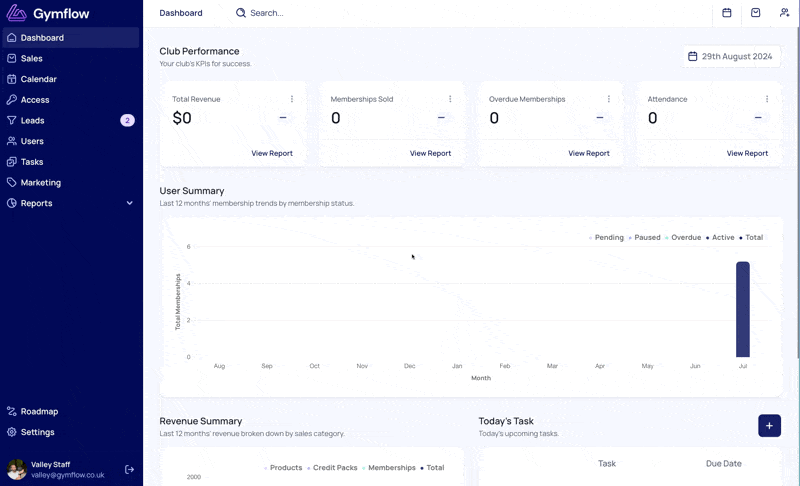Image resolution: width=800 pixels, height=486 pixels.
Task: Open Total Revenue card options menu
Action: tap(292, 99)
